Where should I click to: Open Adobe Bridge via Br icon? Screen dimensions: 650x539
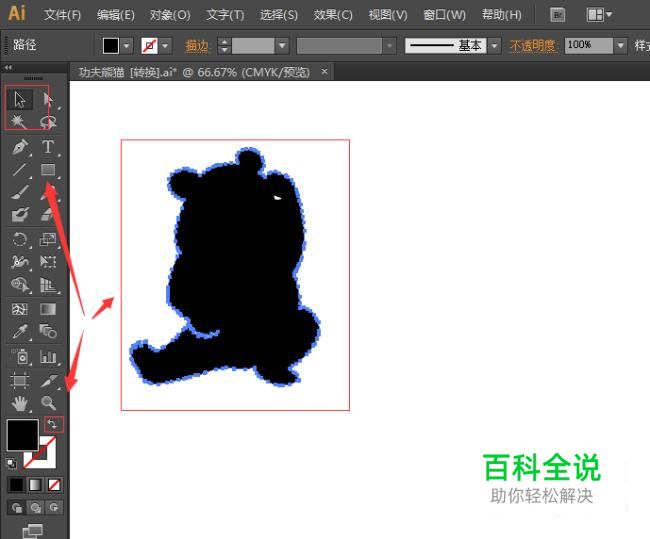click(558, 15)
